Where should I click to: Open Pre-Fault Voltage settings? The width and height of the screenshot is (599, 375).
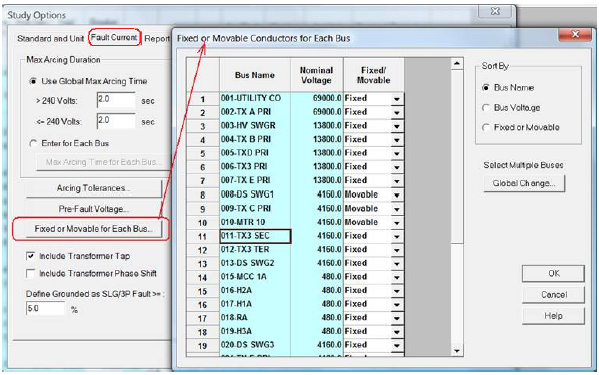click(94, 209)
